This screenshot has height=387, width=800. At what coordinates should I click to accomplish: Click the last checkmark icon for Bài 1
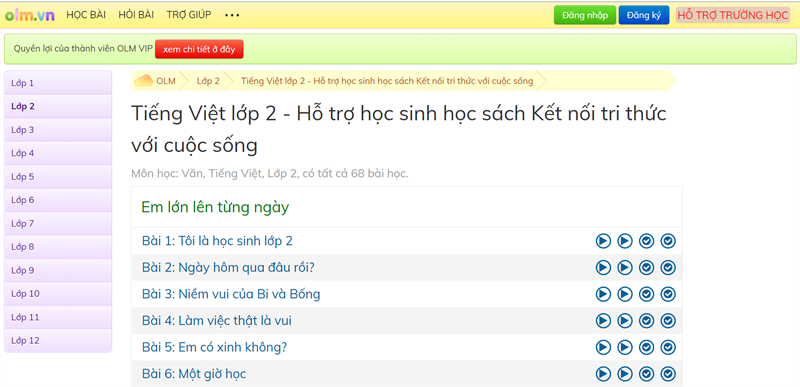668,241
